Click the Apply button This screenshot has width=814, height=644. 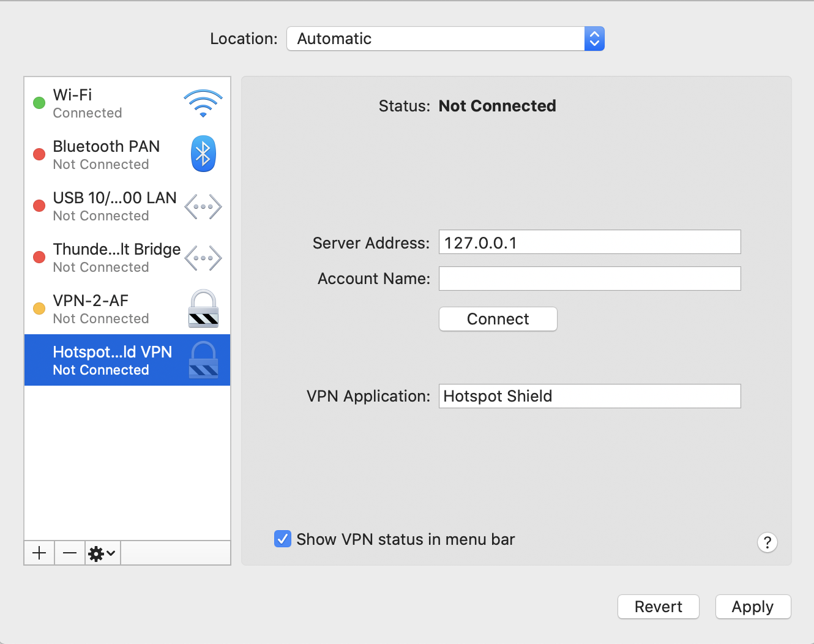753,607
